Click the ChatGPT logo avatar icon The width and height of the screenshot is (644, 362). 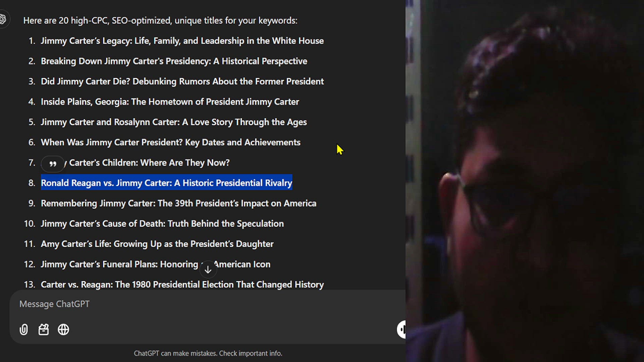tap(3, 19)
